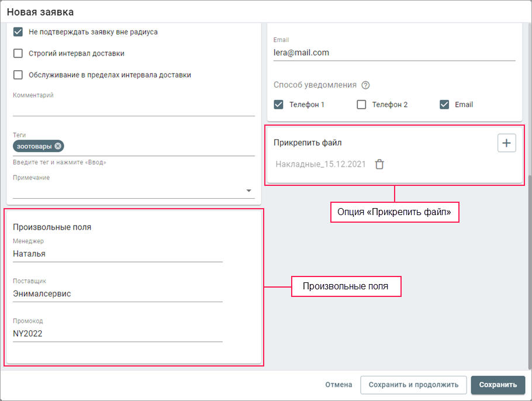532x401 pixels.
Task: Uncheck the Email notification checkbox
Action: click(x=444, y=105)
